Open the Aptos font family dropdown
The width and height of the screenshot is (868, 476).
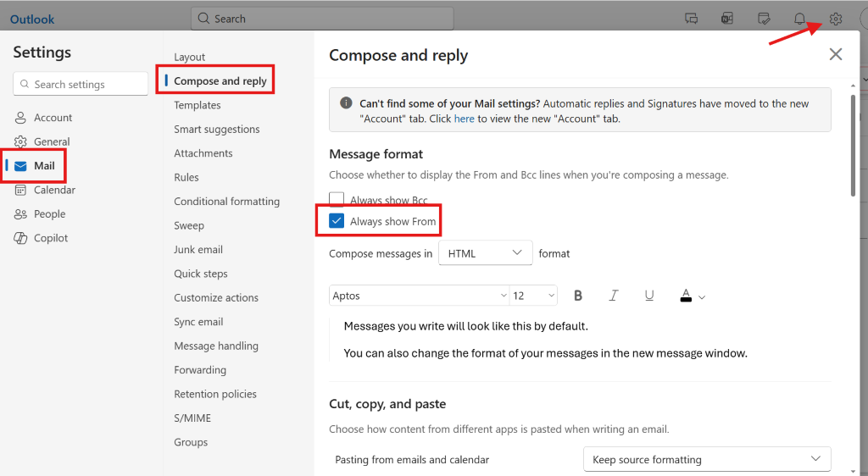pyautogui.click(x=419, y=296)
